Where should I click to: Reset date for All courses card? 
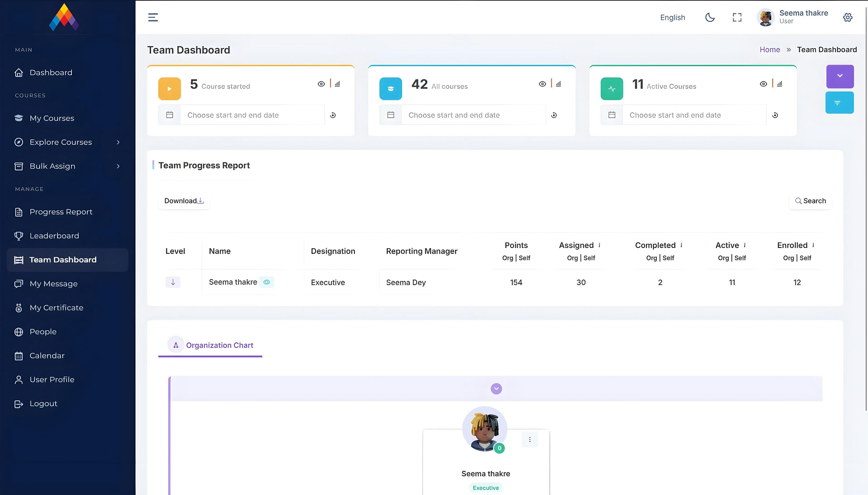[x=554, y=115]
